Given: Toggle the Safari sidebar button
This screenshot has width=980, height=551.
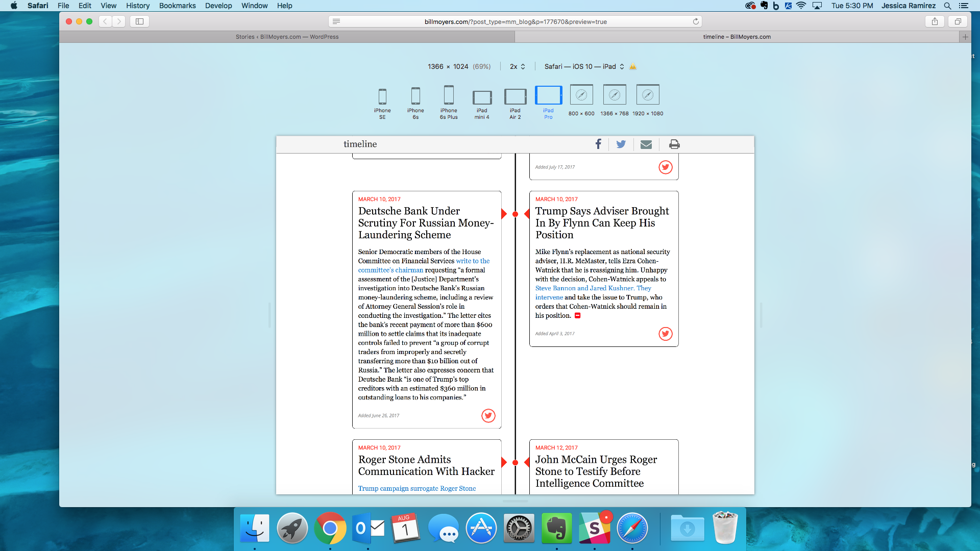Looking at the screenshot, I should pos(139,21).
